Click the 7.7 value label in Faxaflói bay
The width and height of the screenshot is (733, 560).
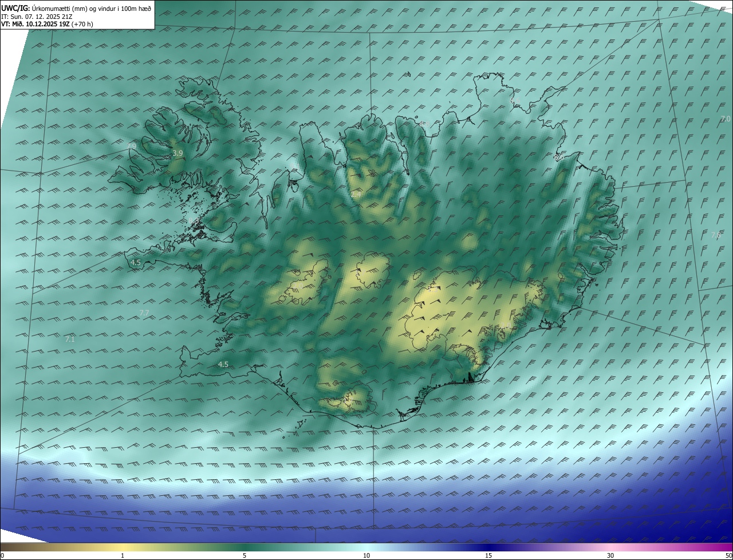144,313
